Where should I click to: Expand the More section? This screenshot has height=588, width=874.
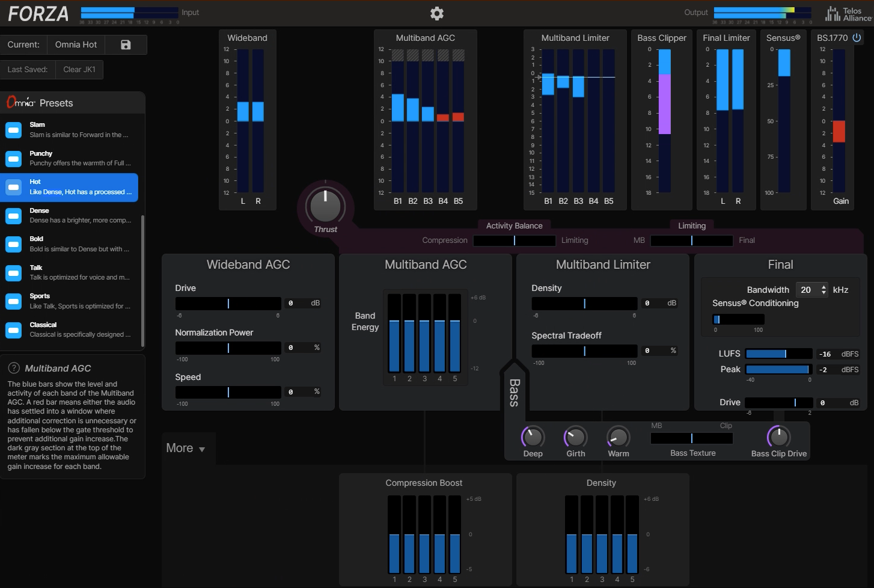(x=186, y=449)
